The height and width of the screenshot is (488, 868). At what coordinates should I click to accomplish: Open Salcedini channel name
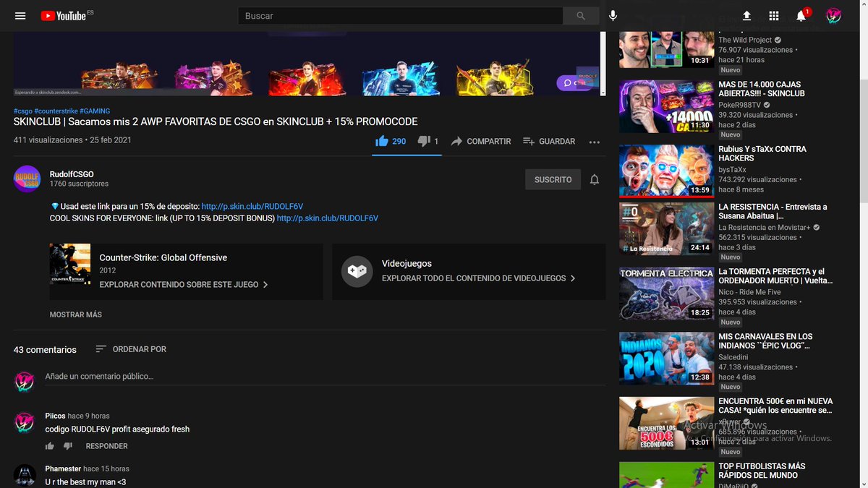tap(733, 357)
